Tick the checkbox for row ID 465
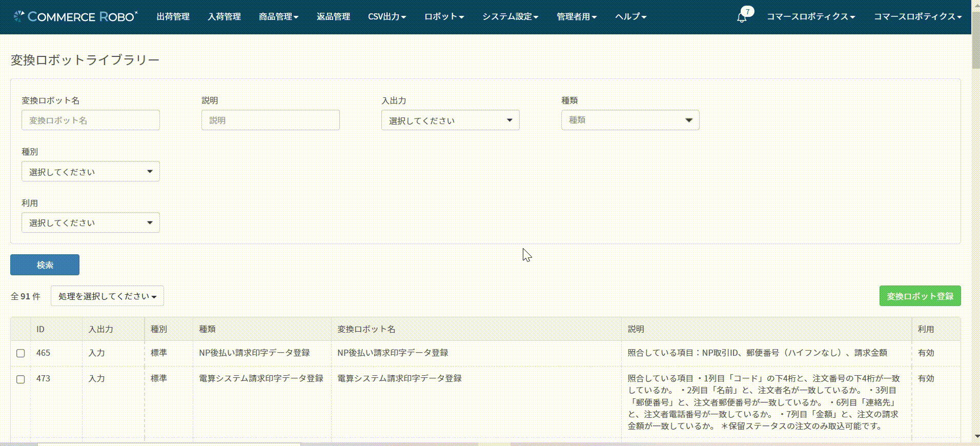 tap(21, 353)
